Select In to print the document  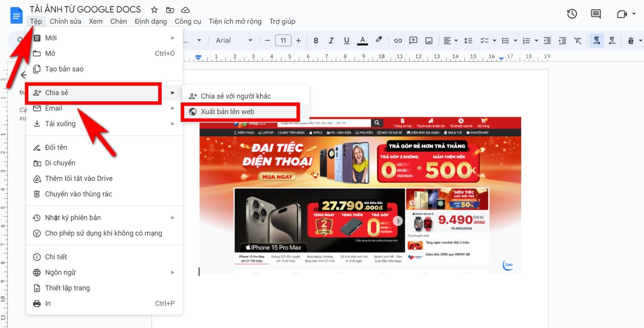[104, 303]
